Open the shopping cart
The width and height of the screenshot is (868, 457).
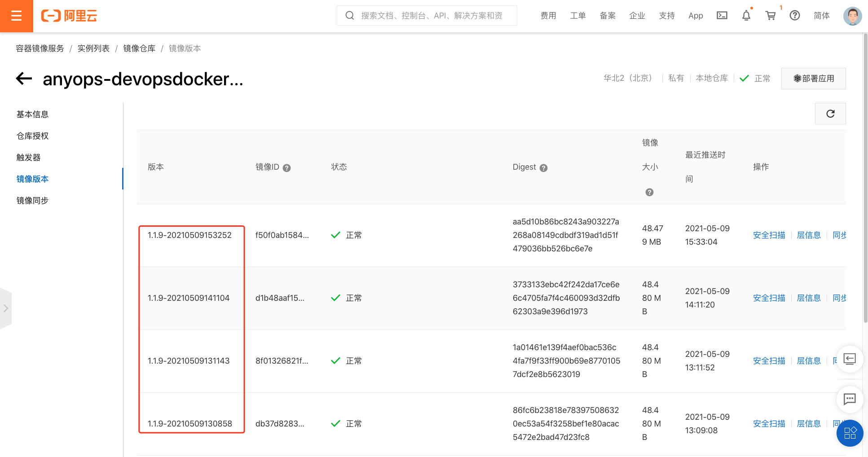click(771, 16)
